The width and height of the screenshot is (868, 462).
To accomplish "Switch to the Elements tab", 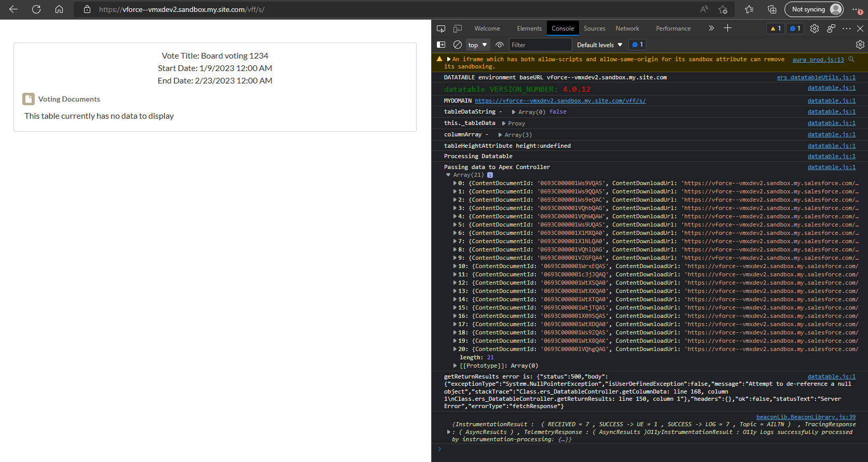I will pos(529,29).
